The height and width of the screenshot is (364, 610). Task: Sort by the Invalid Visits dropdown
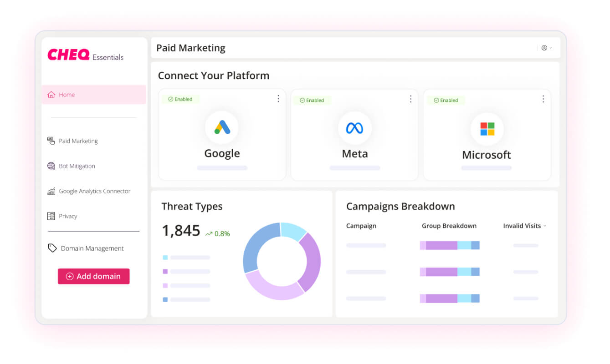(x=524, y=226)
